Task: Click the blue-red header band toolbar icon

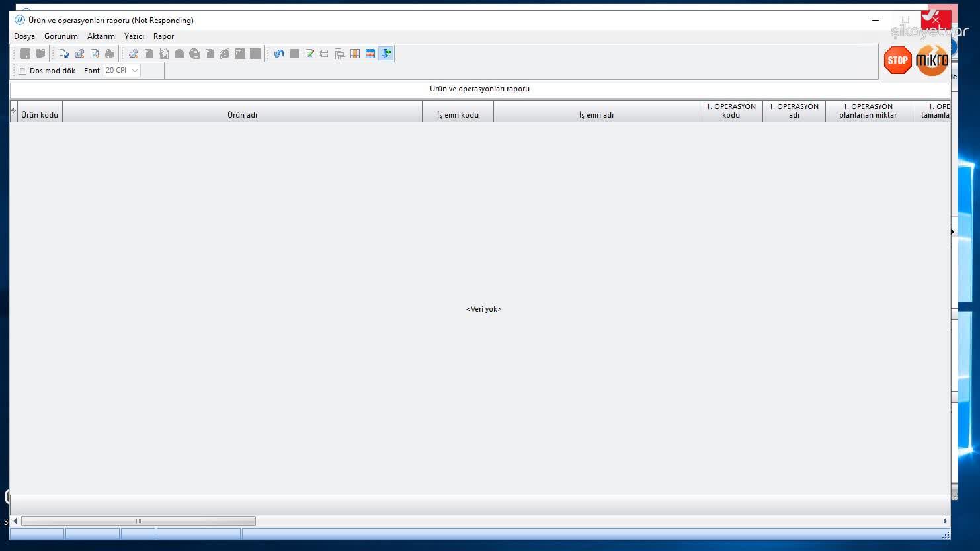Action: (370, 54)
